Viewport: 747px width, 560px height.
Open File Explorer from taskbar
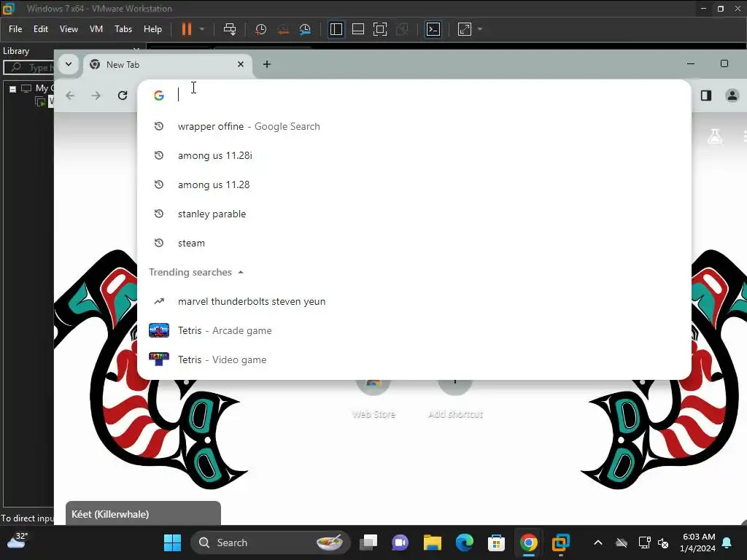(432, 542)
